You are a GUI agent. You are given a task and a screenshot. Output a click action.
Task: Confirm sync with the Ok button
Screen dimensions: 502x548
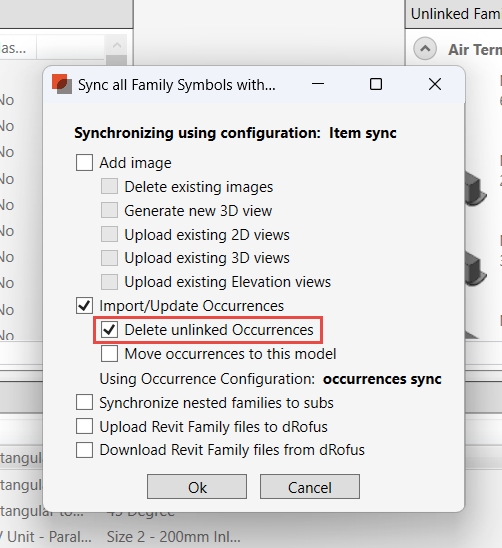197,486
